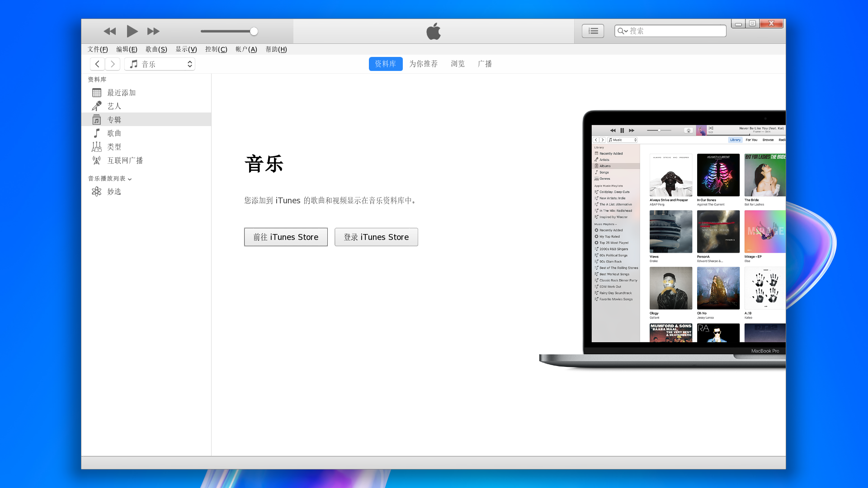Open 互联网广播 from the sidebar
This screenshot has height=488, width=868.
click(x=125, y=160)
